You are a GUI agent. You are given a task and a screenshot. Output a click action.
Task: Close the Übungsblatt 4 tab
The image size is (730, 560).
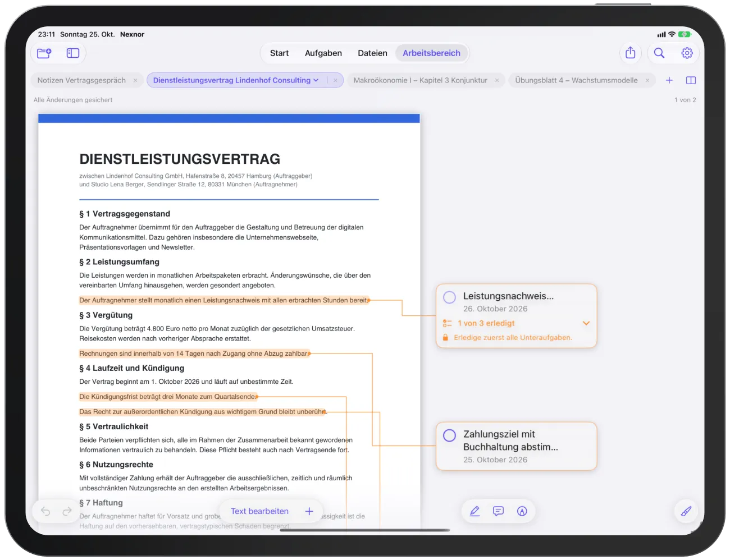click(x=647, y=80)
